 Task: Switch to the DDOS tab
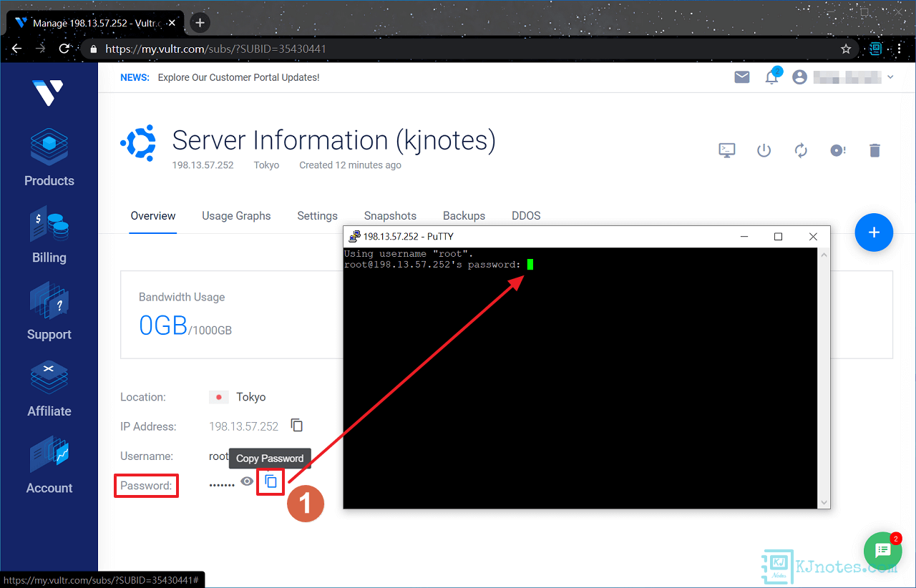(526, 215)
